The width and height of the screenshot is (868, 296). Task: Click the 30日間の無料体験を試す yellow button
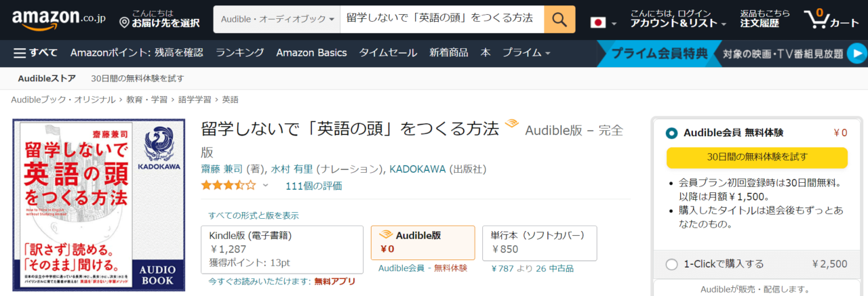click(757, 157)
